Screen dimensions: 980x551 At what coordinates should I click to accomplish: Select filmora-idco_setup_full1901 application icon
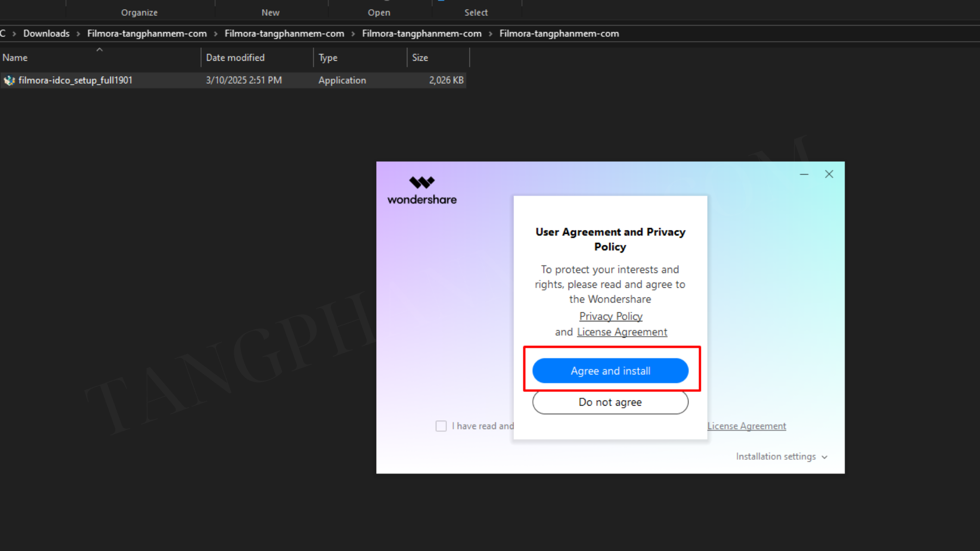[9, 80]
